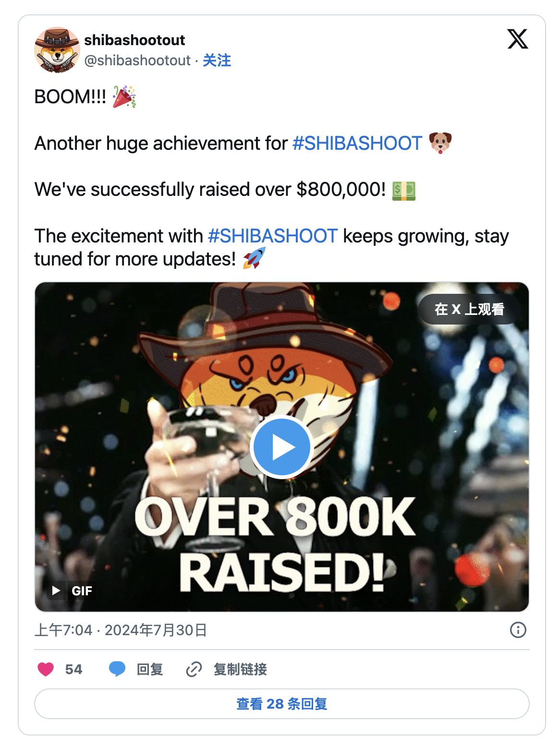Click the chain-link copy icon

(x=194, y=669)
